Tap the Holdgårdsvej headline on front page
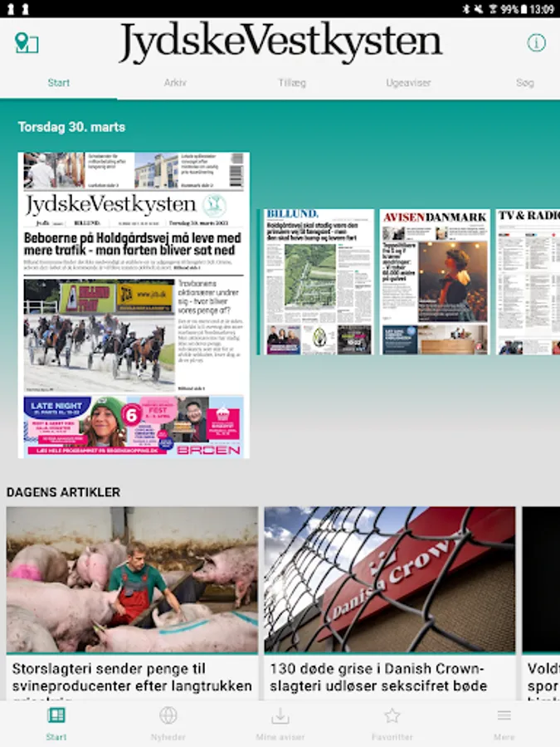560x747 pixels. [x=133, y=244]
